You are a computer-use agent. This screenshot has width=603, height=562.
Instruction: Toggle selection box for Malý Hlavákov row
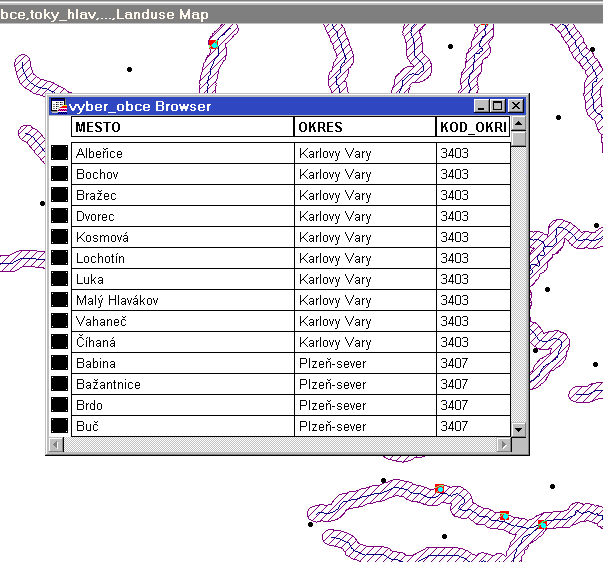(60, 300)
